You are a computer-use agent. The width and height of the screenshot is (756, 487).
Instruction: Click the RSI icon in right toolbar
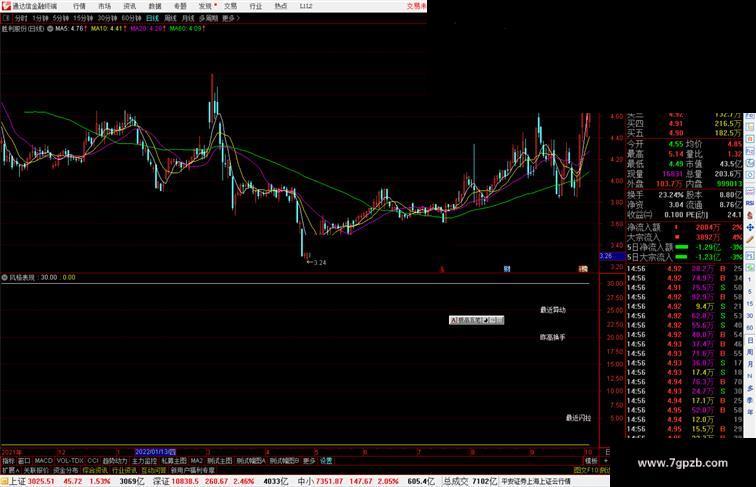coord(750,203)
